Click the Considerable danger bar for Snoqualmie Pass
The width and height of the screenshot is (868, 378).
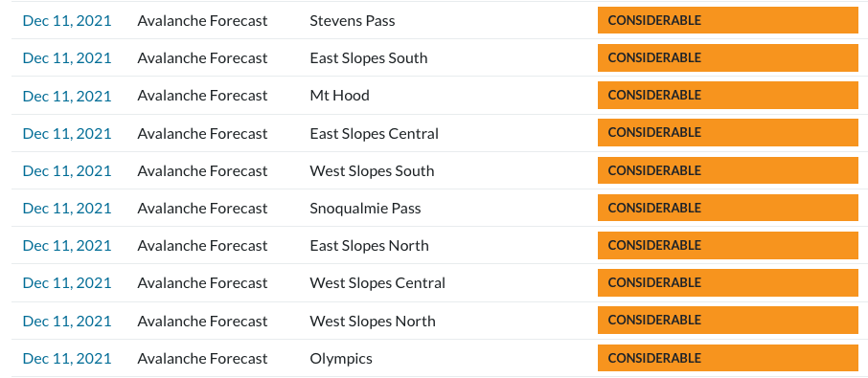click(x=727, y=208)
